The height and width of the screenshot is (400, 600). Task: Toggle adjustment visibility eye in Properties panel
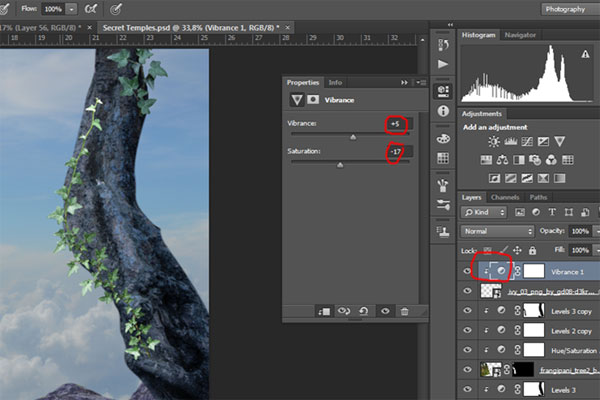point(384,311)
